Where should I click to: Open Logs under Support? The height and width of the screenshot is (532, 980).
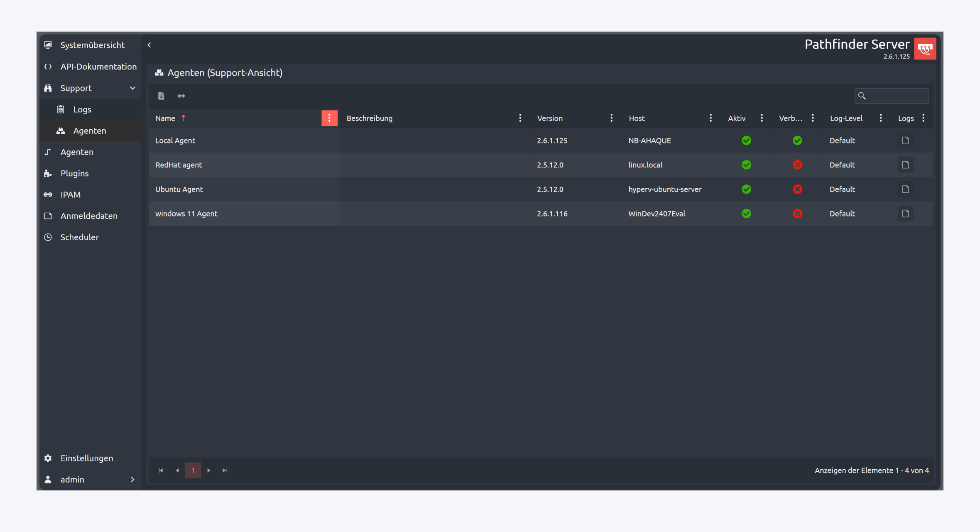pyautogui.click(x=82, y=109)
